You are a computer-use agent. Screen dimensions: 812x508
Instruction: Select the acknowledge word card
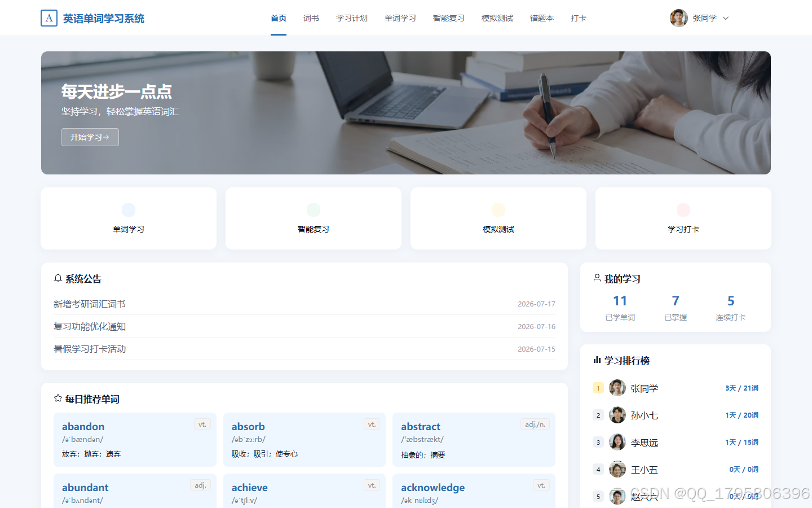[474, 491]
